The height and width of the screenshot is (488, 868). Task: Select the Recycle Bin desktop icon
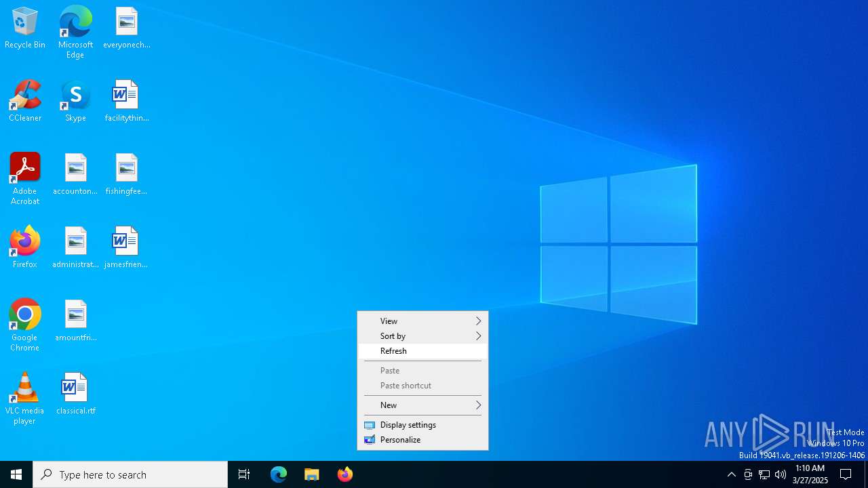25,28
